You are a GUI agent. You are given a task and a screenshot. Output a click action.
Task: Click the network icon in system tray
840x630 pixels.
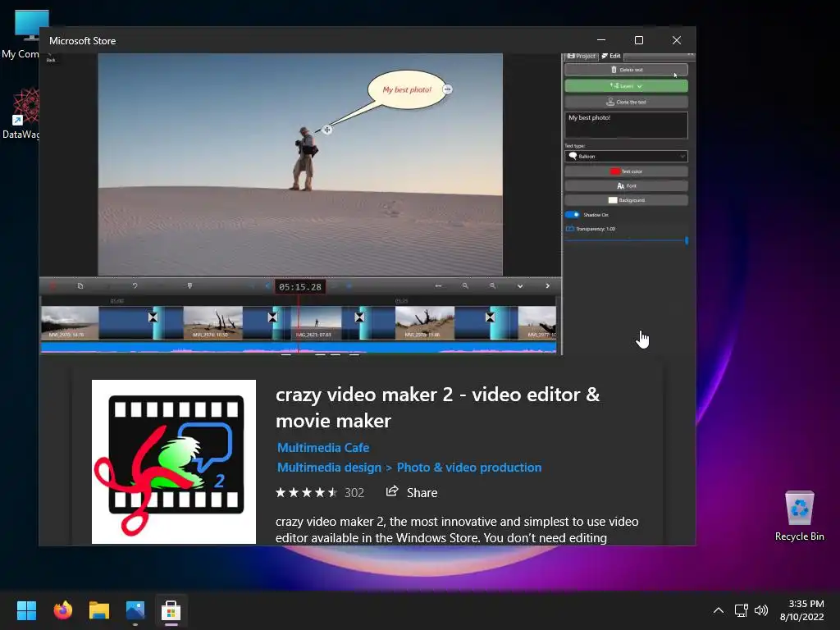[741, 610]
